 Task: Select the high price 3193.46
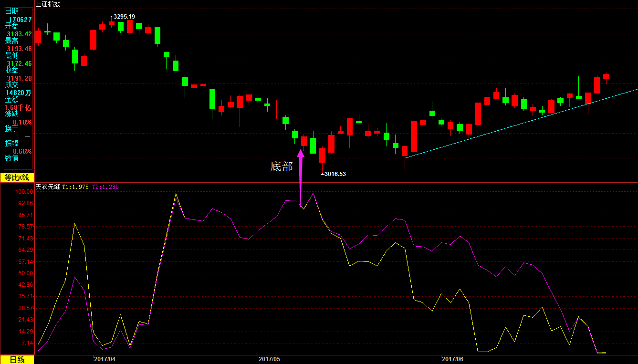coord(19,49)
